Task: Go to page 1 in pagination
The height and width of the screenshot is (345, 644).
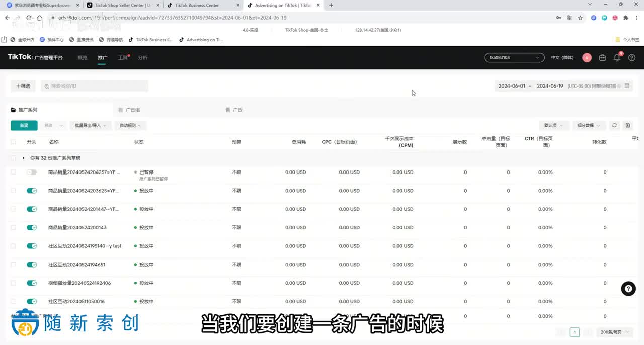Action: point(574,332)
